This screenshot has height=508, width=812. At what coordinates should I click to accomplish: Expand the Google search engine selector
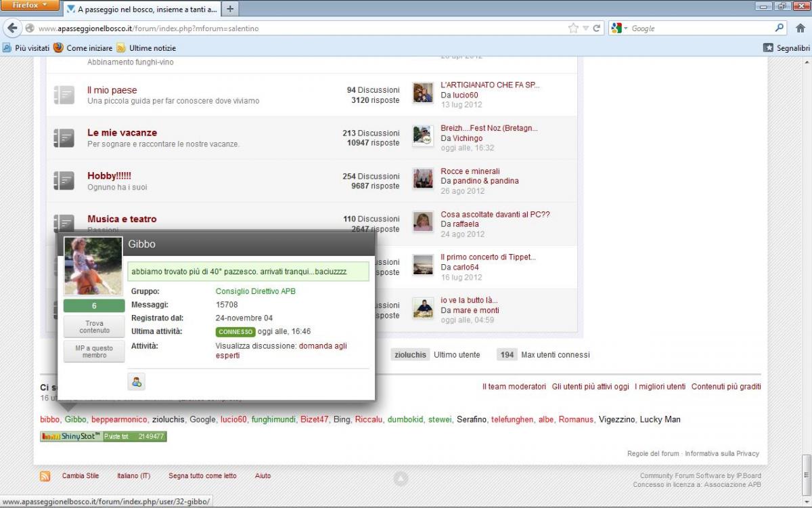(618, 28)
